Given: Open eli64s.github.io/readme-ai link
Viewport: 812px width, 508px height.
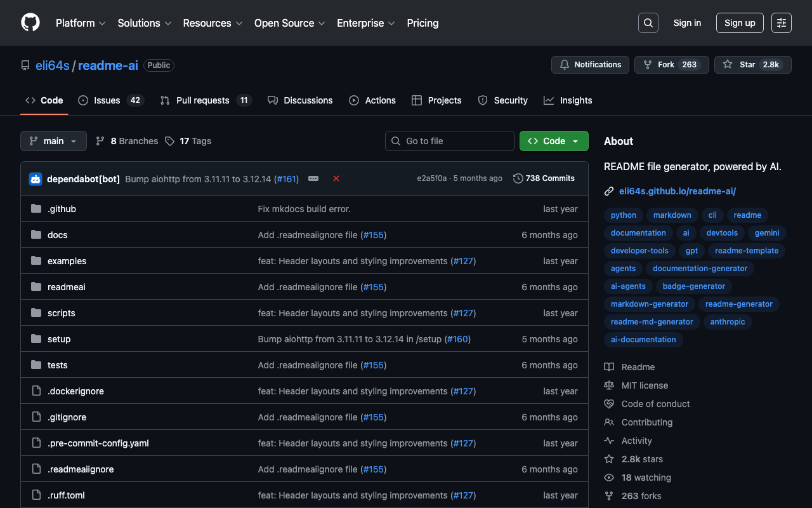Looking at the screenshot, I should [x=677, y=191].
